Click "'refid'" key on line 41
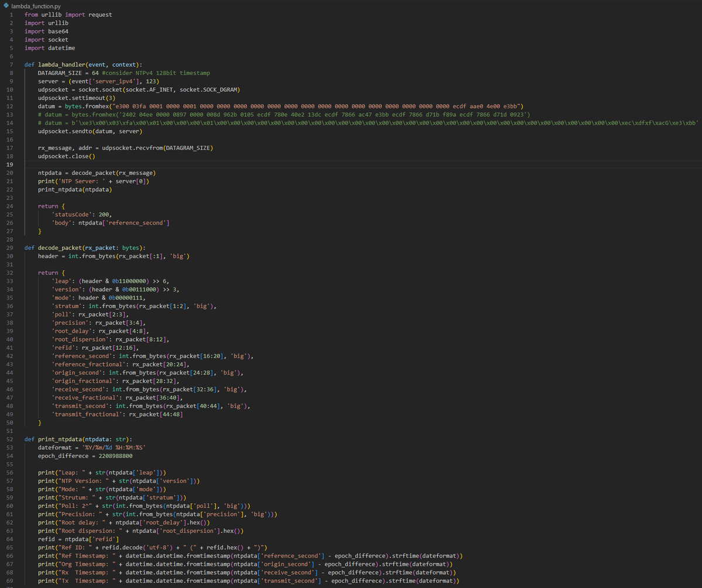This screenshot has height=588, width=702. (x=63, y=348)
